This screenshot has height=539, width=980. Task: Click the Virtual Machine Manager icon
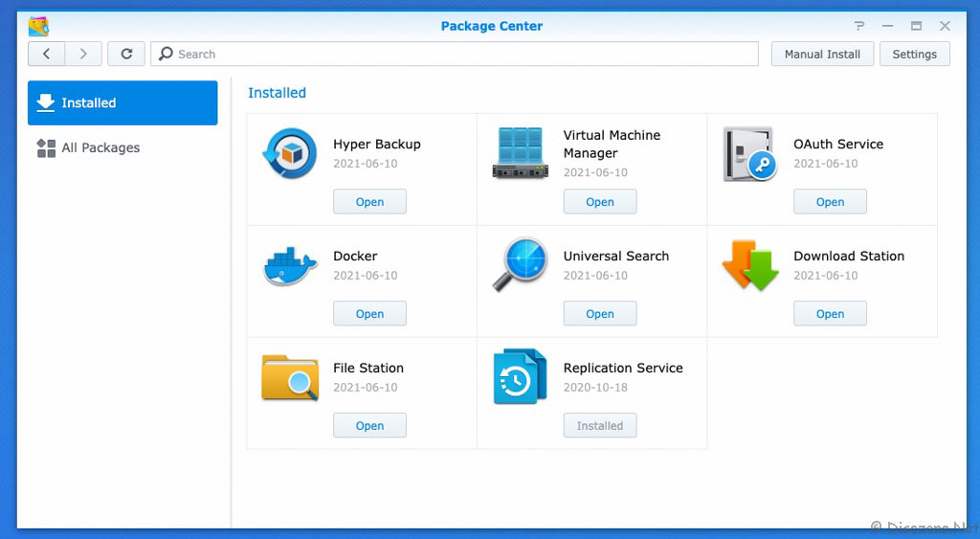point(520,153)
